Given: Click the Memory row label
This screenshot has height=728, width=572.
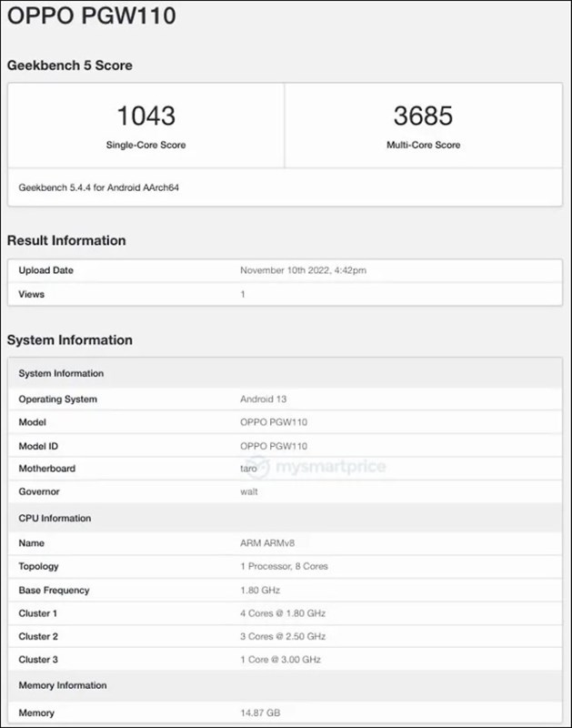Looking at the screenshot, I should coord(36,713).
